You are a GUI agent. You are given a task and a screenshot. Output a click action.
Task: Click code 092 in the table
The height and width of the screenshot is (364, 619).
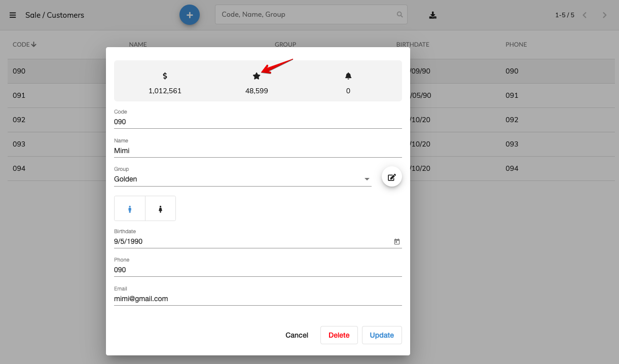point(19,120)
